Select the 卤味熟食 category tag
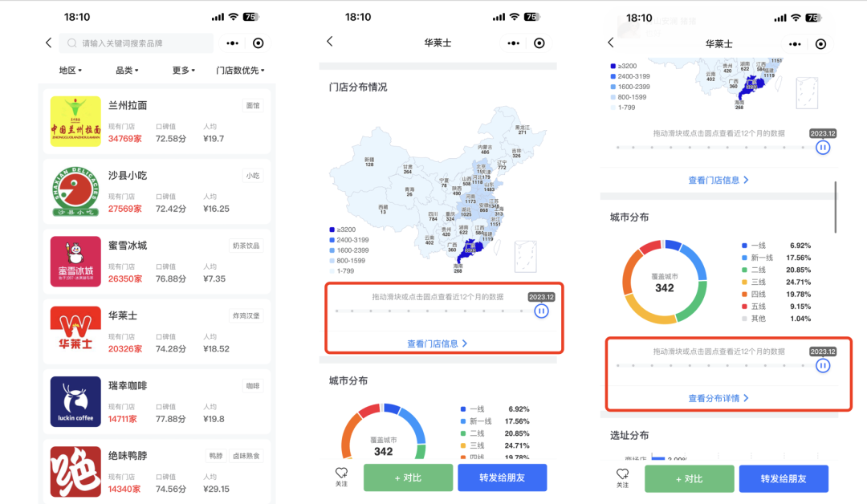Viewport: 867px width, 504px height. (246, 456)
